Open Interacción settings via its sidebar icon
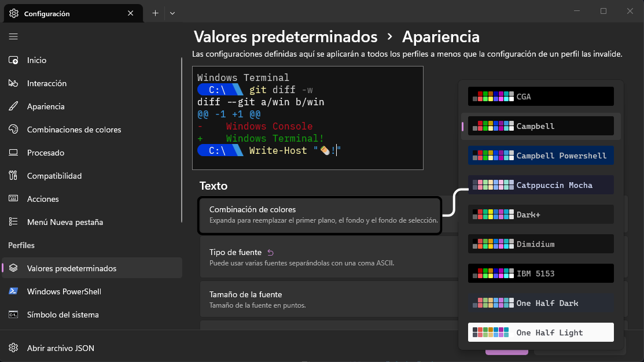Screen dimensions: 644x362 [13, 83]
